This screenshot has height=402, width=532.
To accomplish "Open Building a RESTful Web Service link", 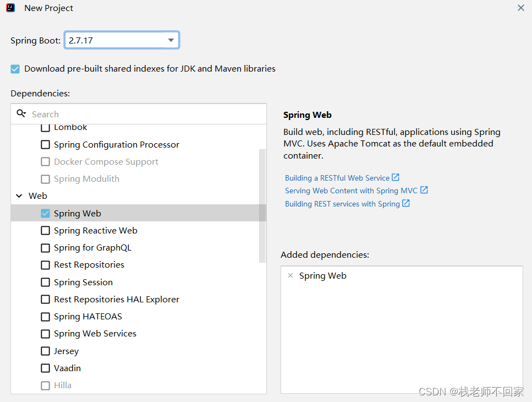I will [337, 178].
